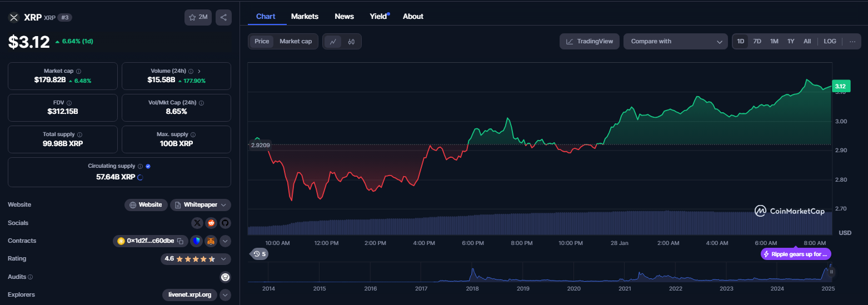
Task: Open the chart history events badge
Action: click(x=260, y=254)
